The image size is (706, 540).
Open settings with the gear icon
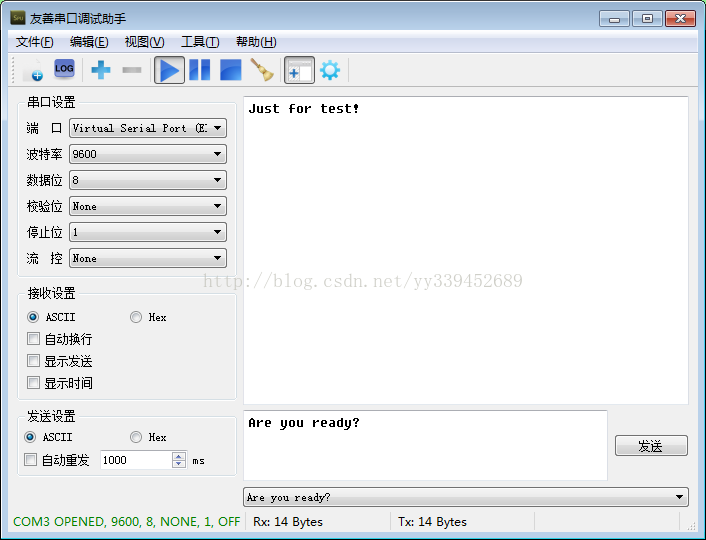(330, 70)
